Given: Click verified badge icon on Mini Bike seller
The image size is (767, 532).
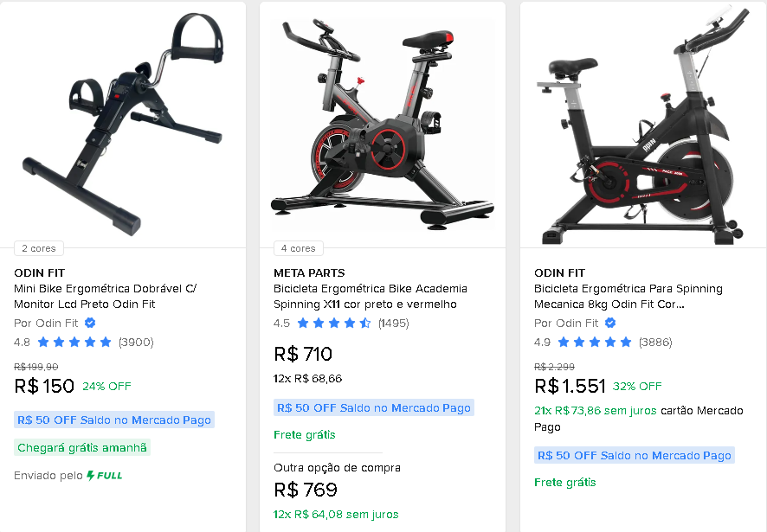Looking at the screenshot, I should [x=90, y=323].
